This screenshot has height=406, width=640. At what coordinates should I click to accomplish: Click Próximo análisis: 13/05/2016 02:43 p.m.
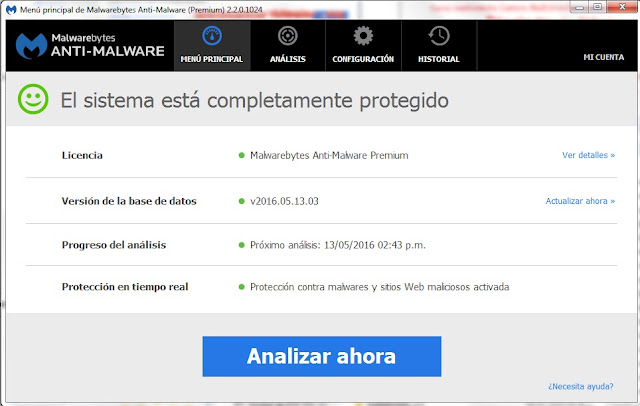point(338,245)
